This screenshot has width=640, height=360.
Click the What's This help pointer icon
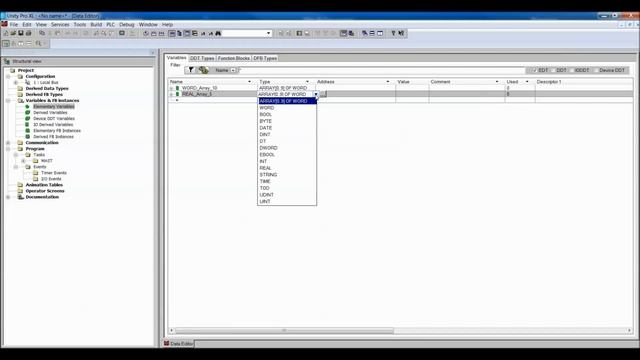click(401, 33)
